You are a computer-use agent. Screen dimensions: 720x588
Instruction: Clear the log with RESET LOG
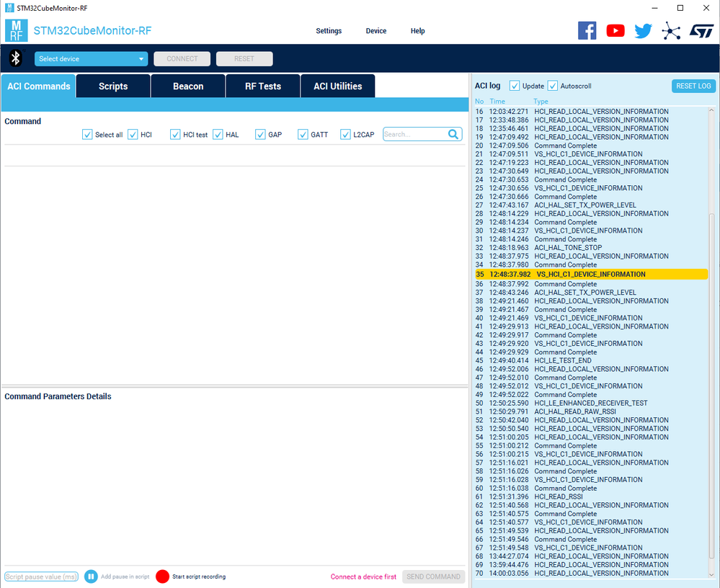693,86
